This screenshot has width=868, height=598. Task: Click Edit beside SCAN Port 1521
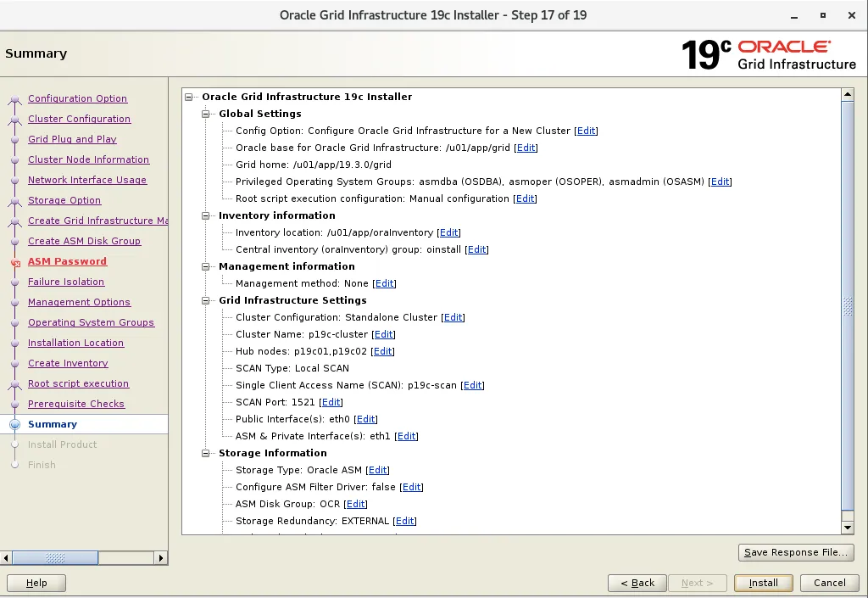[331, 402]
